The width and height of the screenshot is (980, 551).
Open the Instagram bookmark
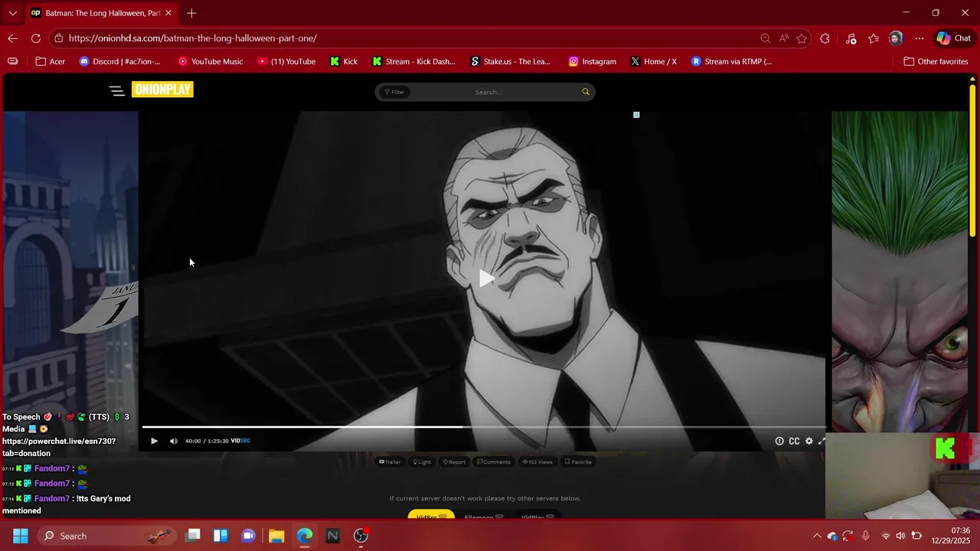593,61
